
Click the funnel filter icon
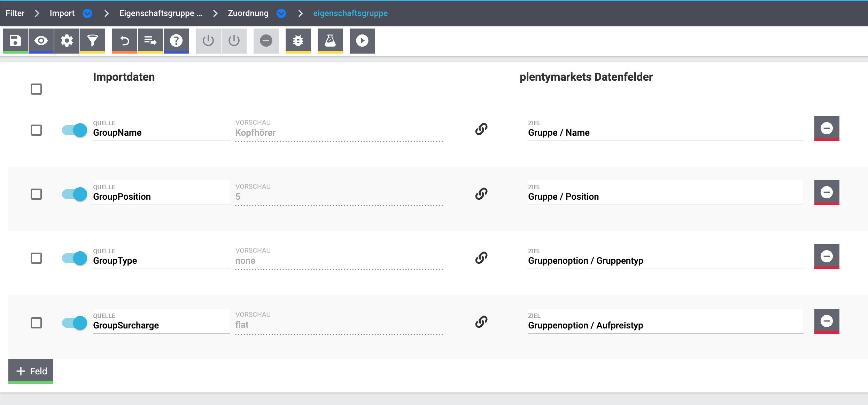coord(93,41)
